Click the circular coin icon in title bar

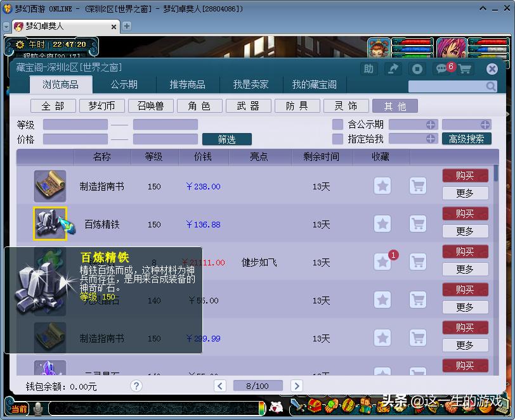click(419, 68)
